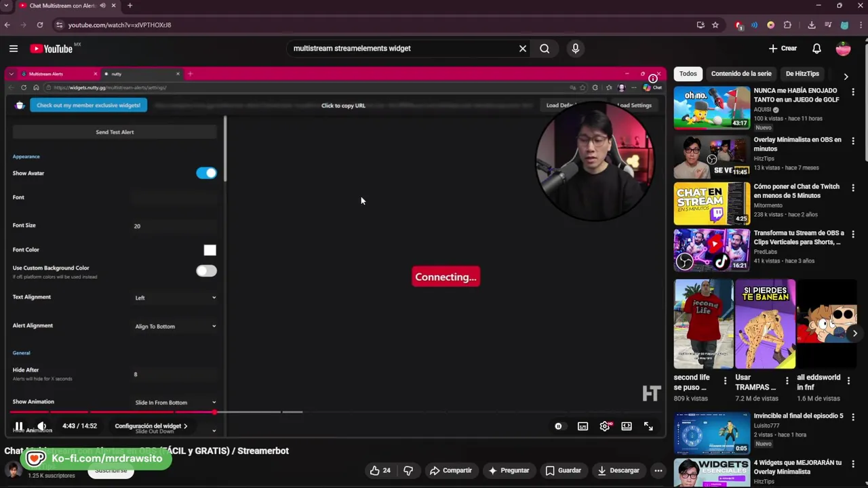
Task: Open the Chrome three-dot menu
Action: coord(860,25)
